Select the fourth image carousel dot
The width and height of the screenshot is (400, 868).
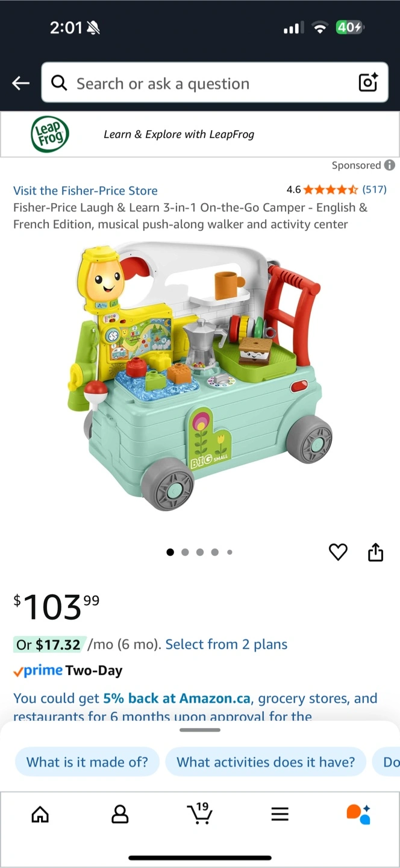[215, 552]
